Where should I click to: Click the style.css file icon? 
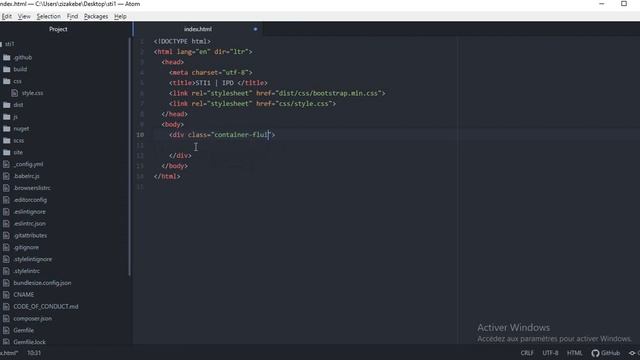click(x=15, y=93)
